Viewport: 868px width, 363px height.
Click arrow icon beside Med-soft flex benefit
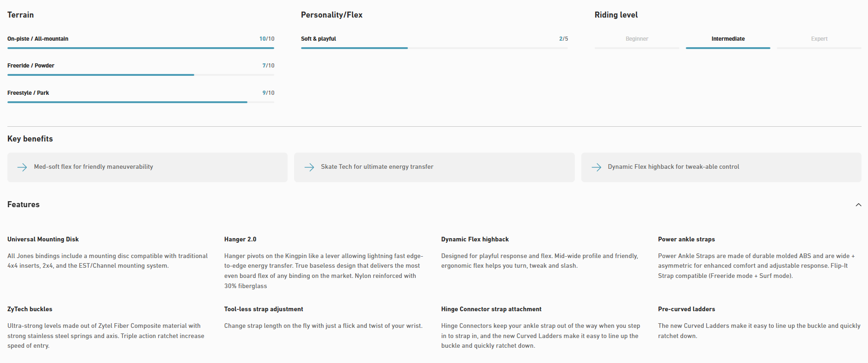(22, 167)
